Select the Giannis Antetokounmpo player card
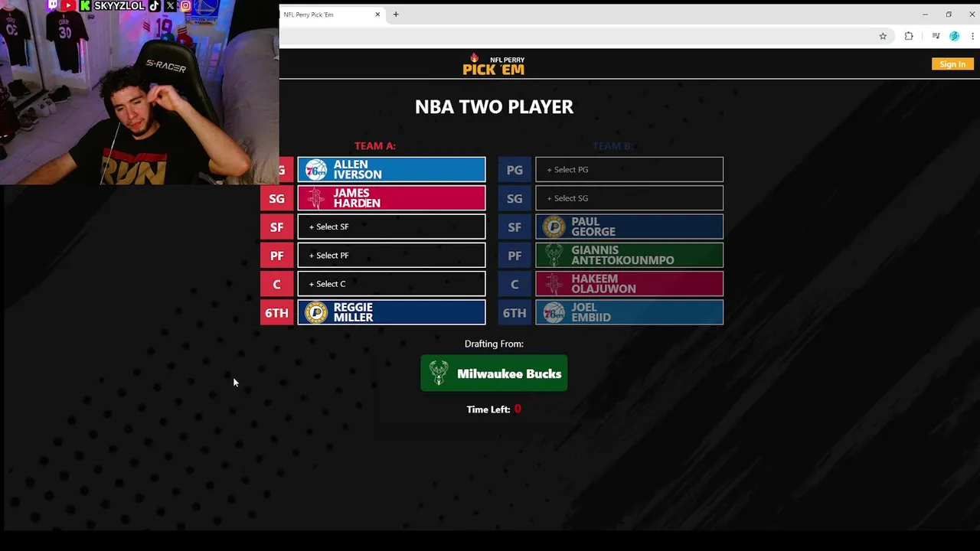This screenshot has width=980, height=551. click(x=629, y=256)
